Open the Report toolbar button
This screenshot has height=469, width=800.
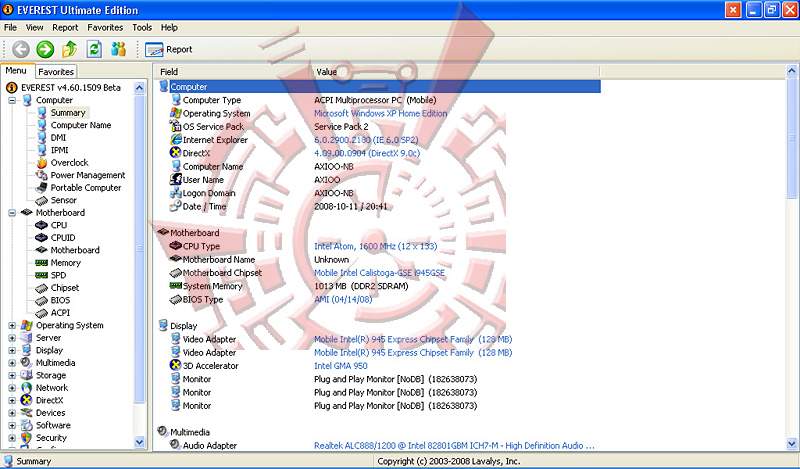pyautogui.click(x=169, y=50)
